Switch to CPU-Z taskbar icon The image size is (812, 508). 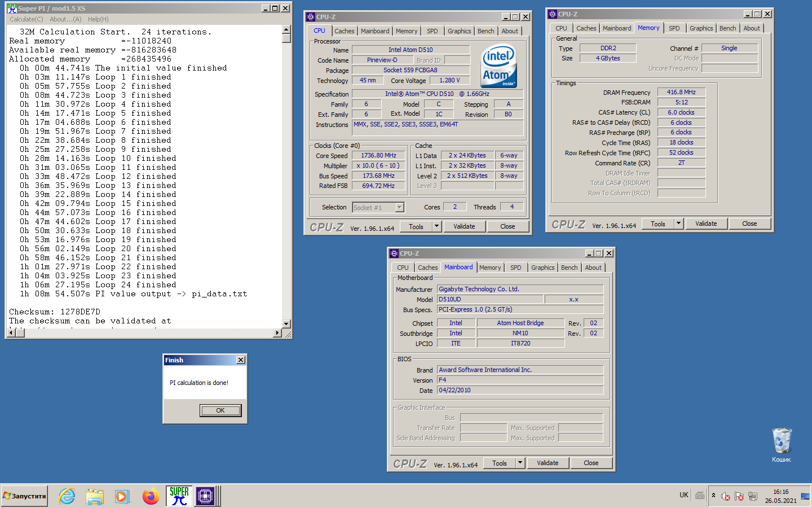pos(205,496)
